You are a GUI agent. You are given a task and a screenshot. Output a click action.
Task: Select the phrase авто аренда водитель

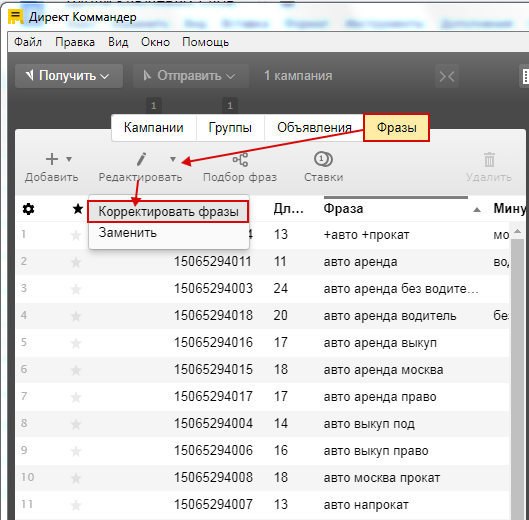tap(390, 316)
